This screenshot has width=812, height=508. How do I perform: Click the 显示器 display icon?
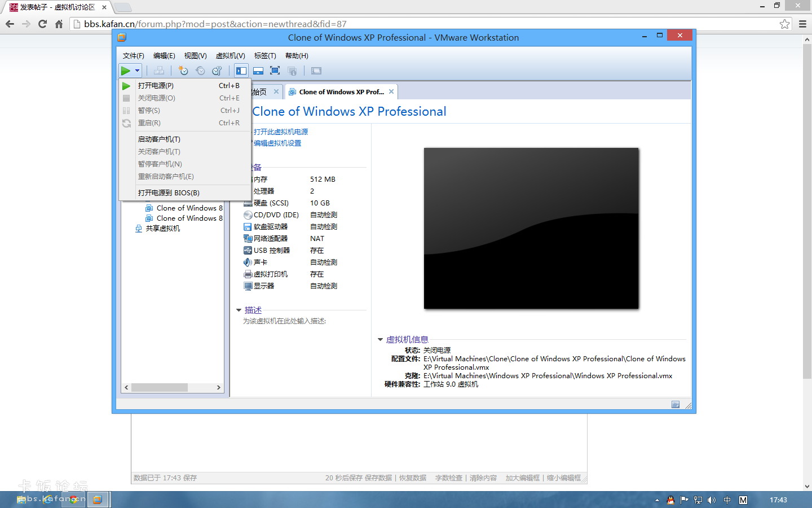(248, 286)
